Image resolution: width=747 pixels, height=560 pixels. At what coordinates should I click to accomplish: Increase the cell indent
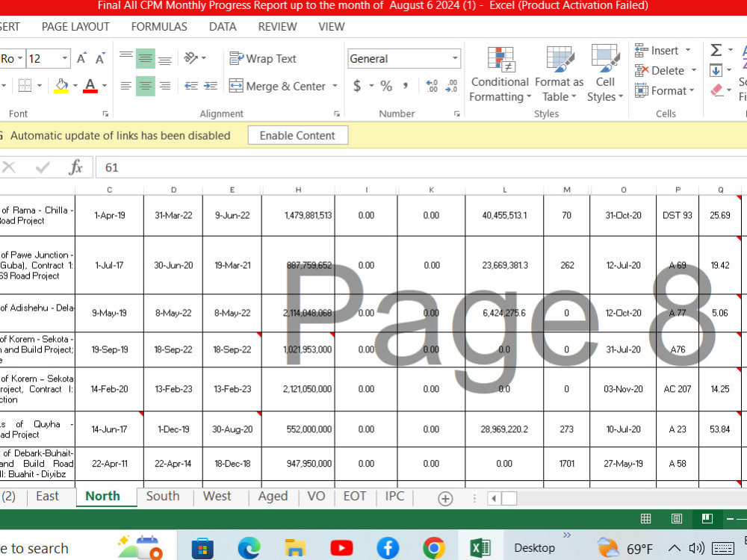click(x=210, y=86)
